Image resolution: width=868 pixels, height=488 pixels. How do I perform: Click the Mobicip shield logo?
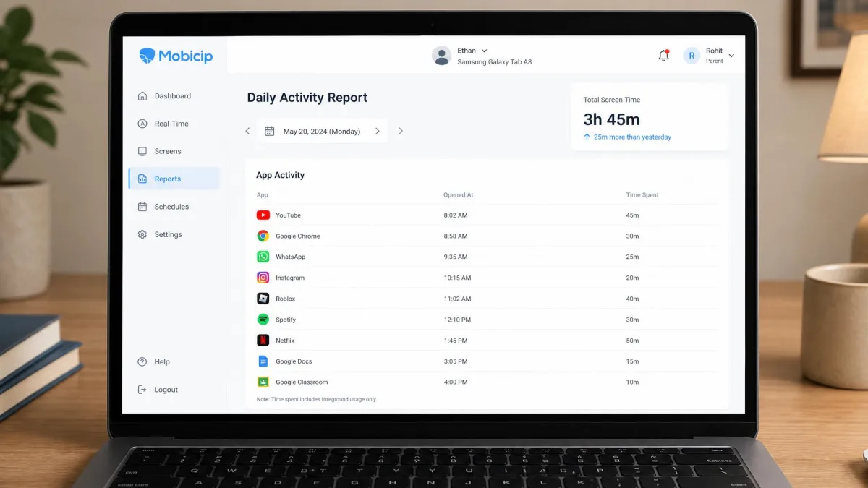[x=147, y=56]
